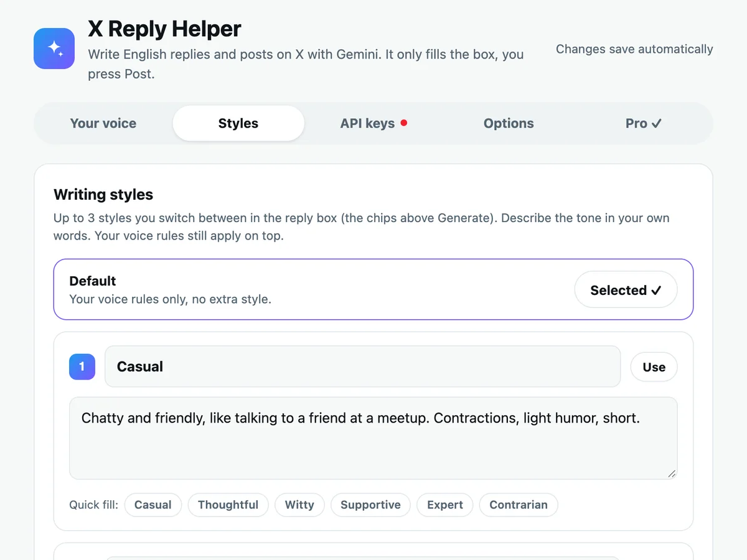The width and height of the screenshot is (747, 560).
Task: Quick fill with Thoughtful chip
Action: (x=228, y=505)
